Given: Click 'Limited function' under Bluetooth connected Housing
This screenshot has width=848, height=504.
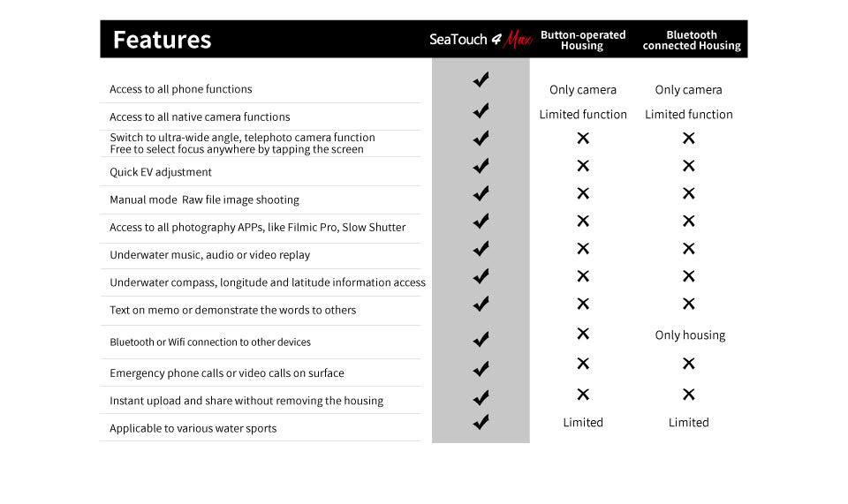Looking at the screenshot, I should 689,115.
